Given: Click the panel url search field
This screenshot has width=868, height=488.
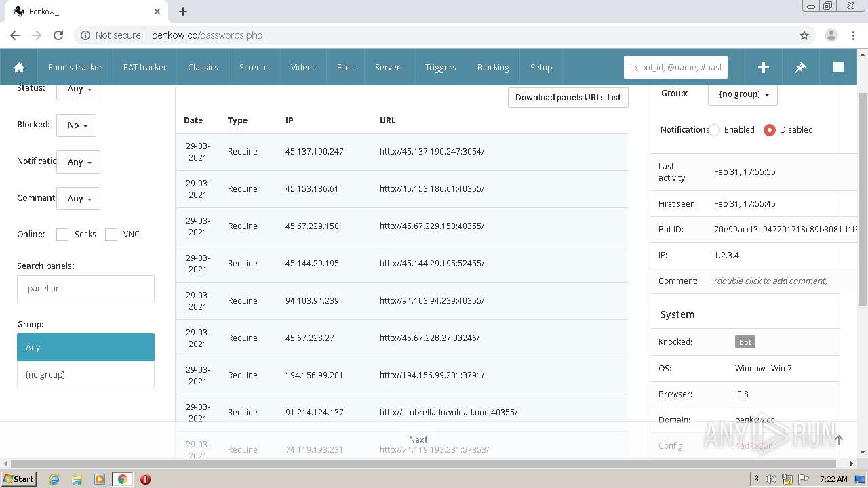Looking at the screenshot, I should tap(85, 289).
